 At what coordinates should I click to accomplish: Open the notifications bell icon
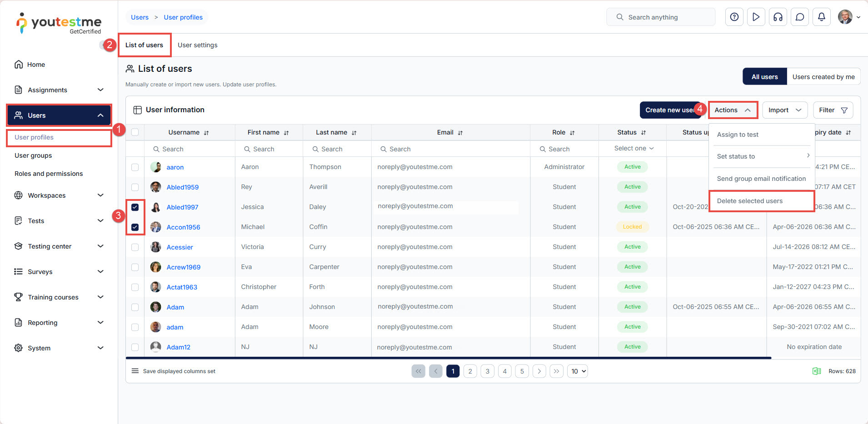click(x=821, y=17)
